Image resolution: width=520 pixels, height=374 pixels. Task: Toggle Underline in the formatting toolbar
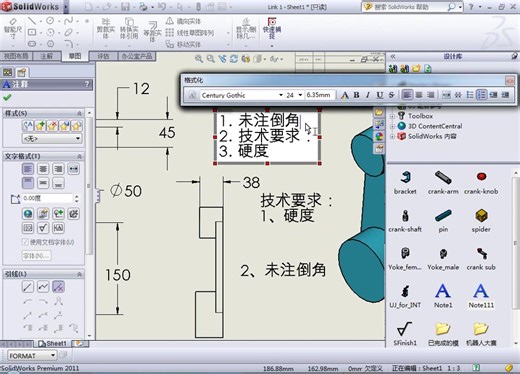[380, 95]
